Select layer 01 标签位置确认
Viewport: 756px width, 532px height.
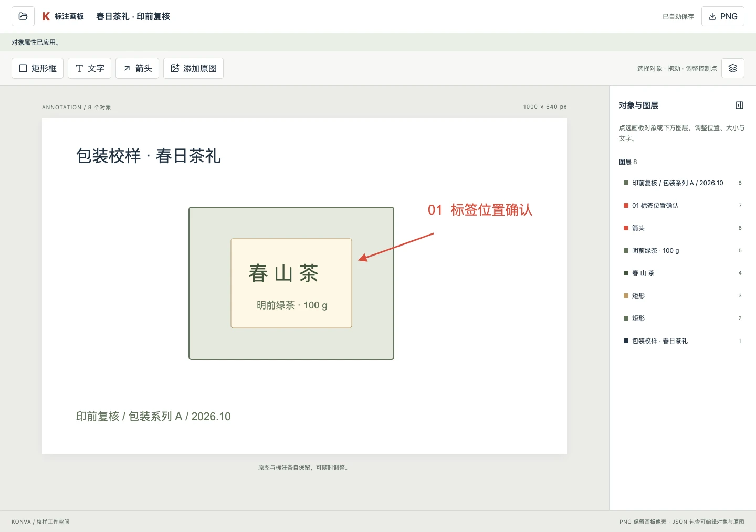pyautogui.click(x=682, y=206)
